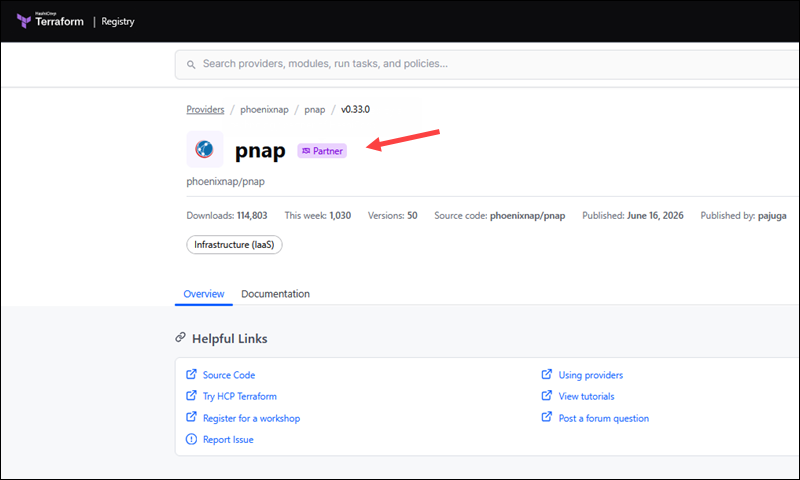Select the pnap breadcrumb item
800x480 pixels.
(315, 109)
